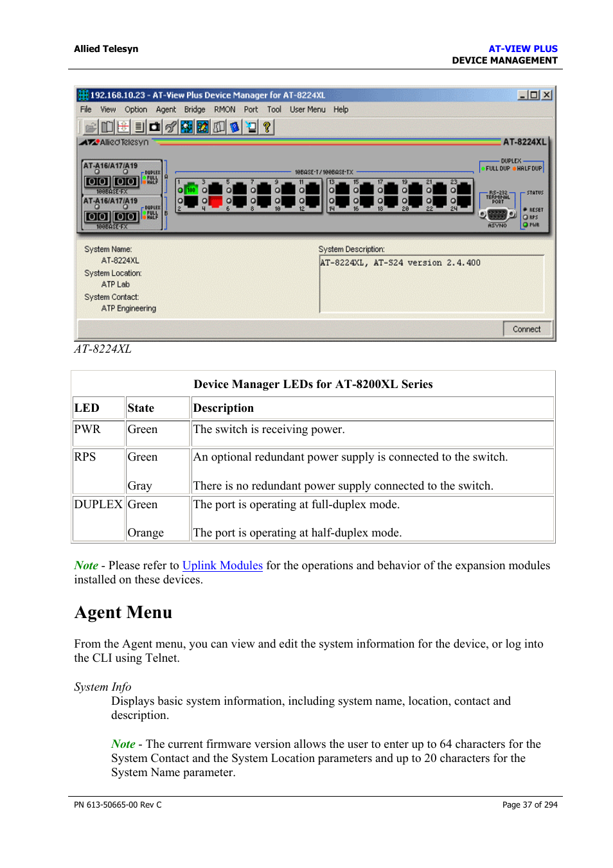Click the wrench tool toolbar icon

171,127
